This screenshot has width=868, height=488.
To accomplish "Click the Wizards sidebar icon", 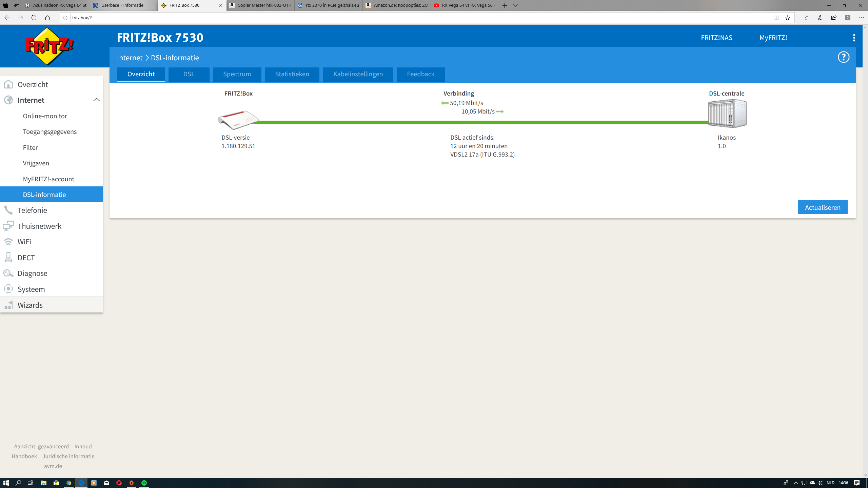I will pyautogui.click(x=8, y=305).
